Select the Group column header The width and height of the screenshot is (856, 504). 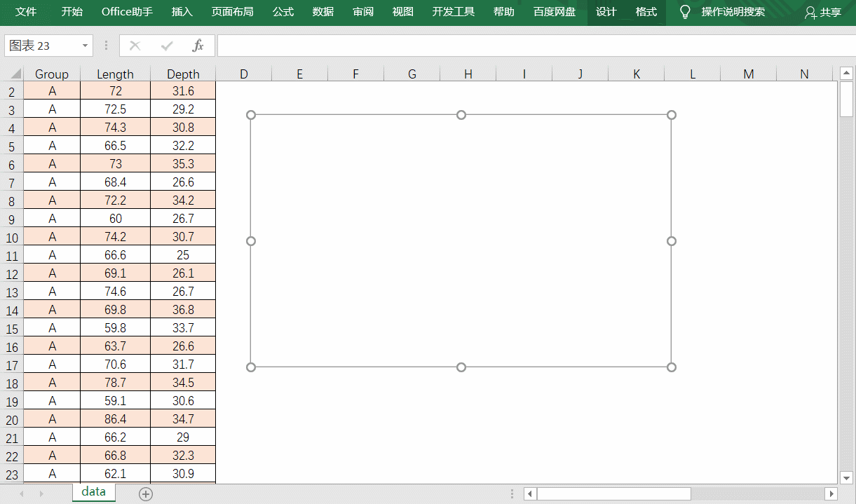point(52,74)
